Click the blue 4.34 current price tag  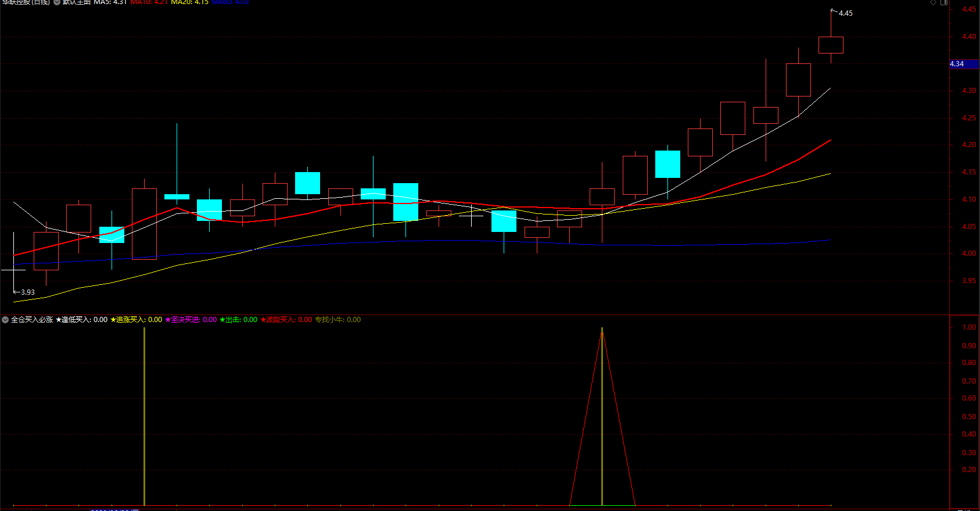tap(964, 64)
